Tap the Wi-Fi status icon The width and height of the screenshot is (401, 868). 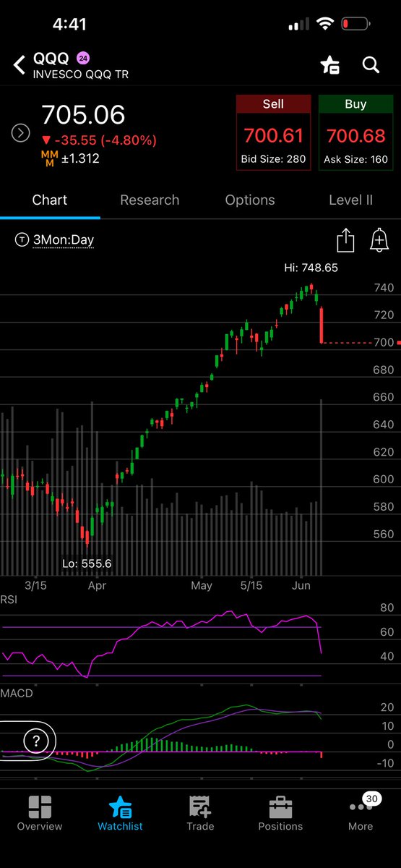[x=325, y=25]
